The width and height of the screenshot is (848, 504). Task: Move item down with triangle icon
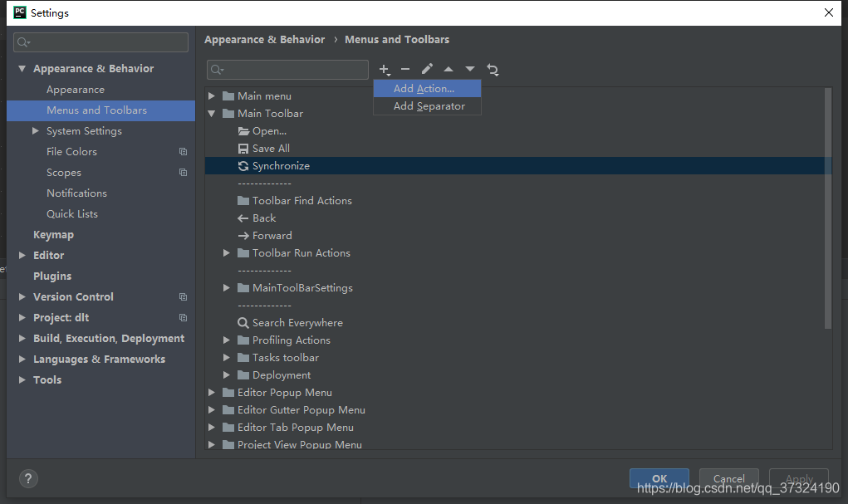click(470, 69)
